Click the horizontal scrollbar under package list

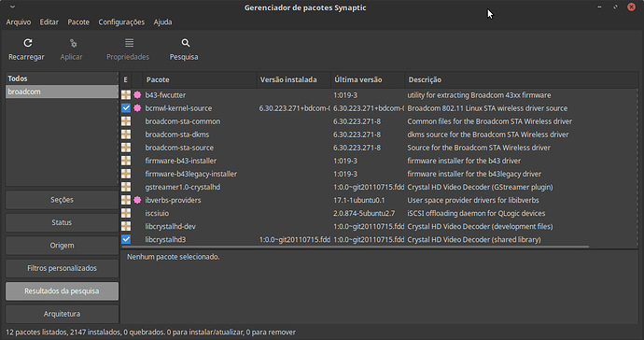click(x=356, y=247)
